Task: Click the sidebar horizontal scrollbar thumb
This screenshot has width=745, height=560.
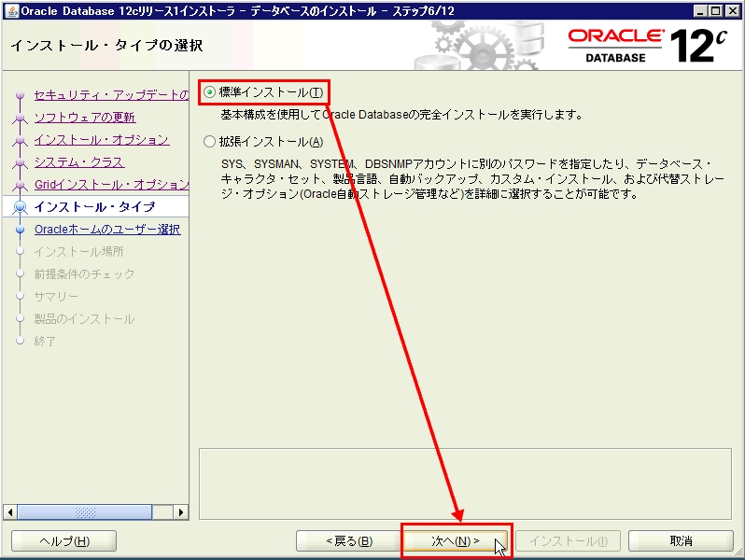Action: 84,512
